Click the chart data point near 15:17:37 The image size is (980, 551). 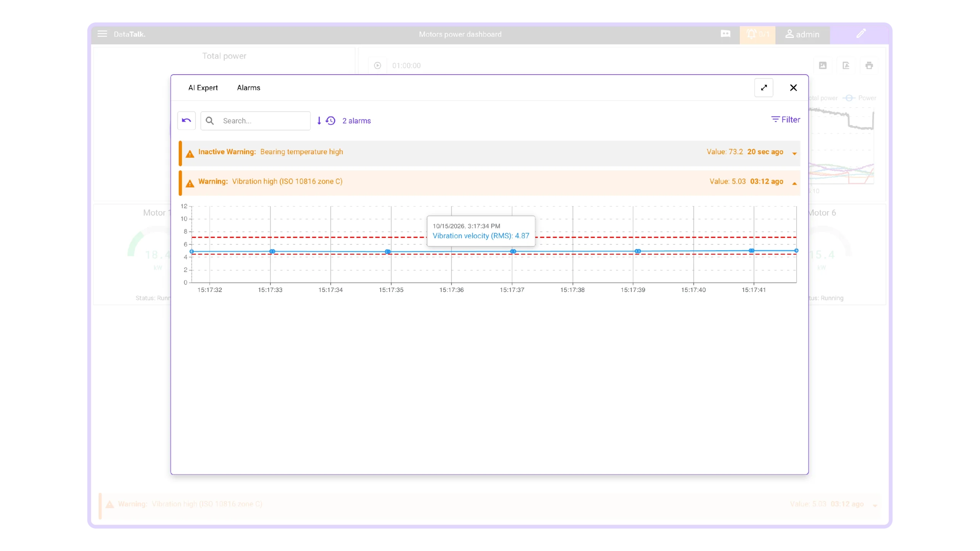[513, 251]
